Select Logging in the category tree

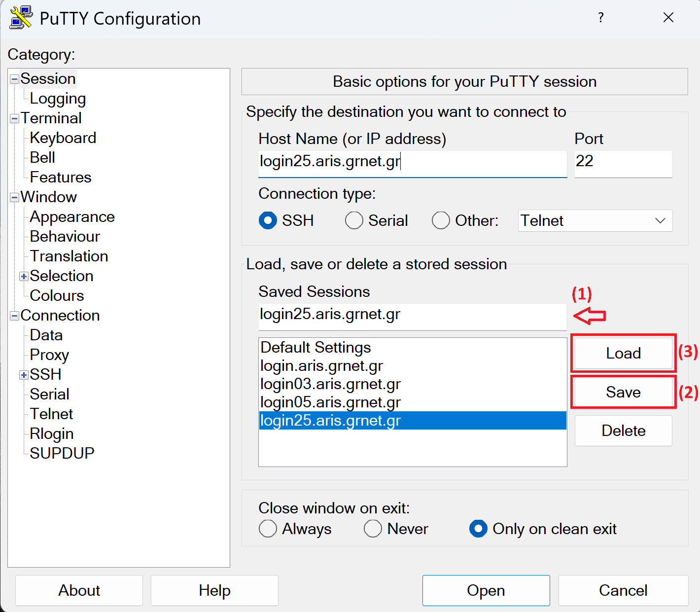tap(58, 99)
